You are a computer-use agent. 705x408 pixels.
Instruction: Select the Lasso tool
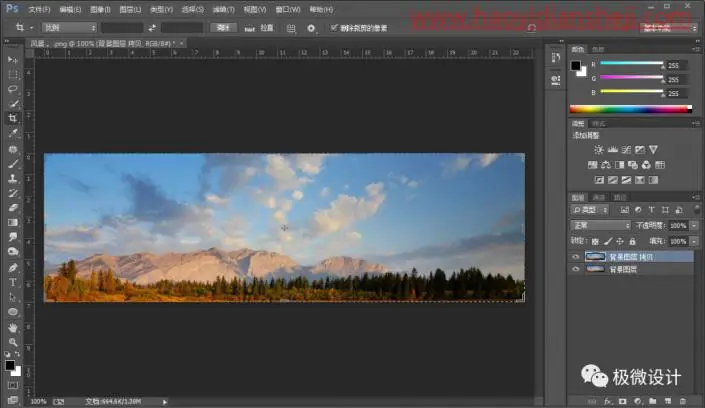click(13, 89)
